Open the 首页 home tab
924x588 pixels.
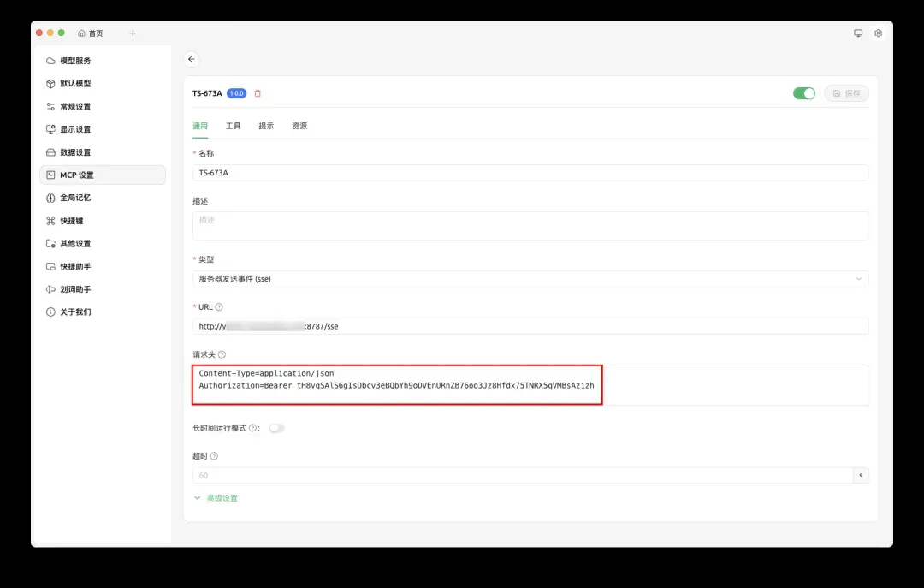[x=91, y=33]
